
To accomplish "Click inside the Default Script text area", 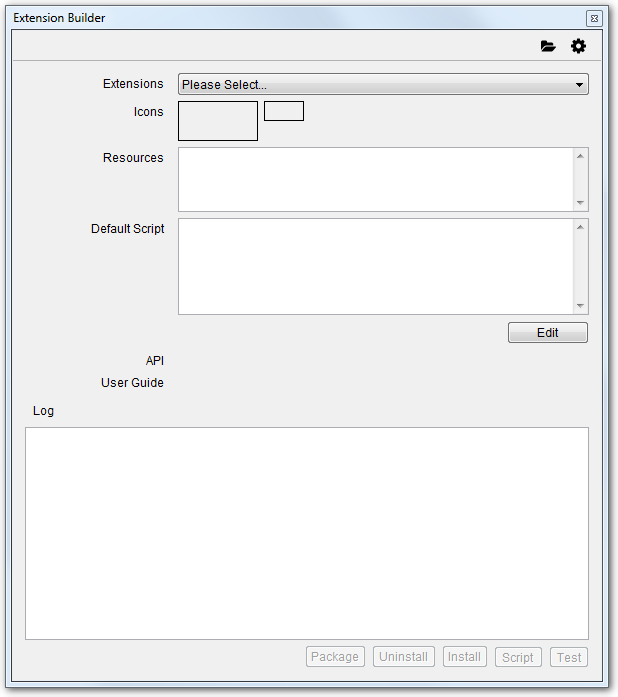I will click(375, 266).
